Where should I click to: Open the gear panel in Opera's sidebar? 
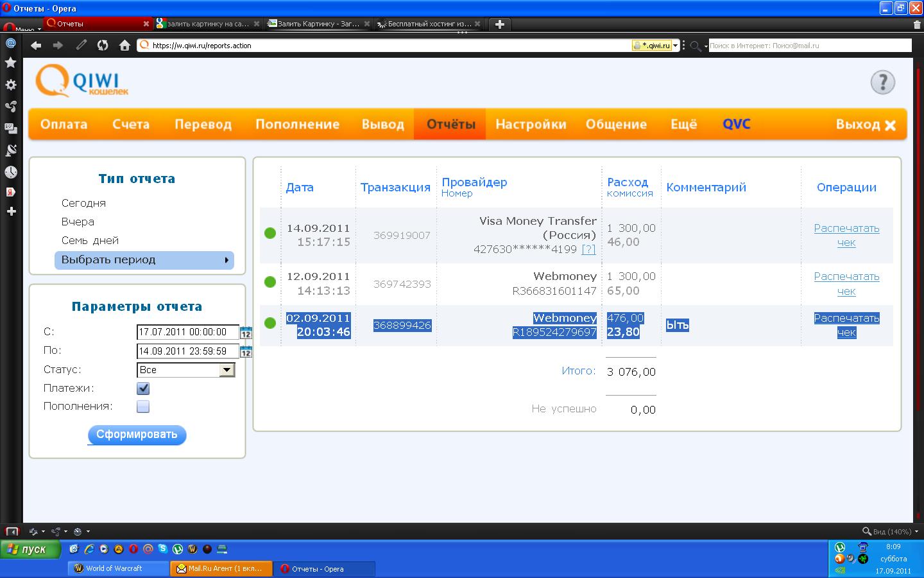(11, 85)
